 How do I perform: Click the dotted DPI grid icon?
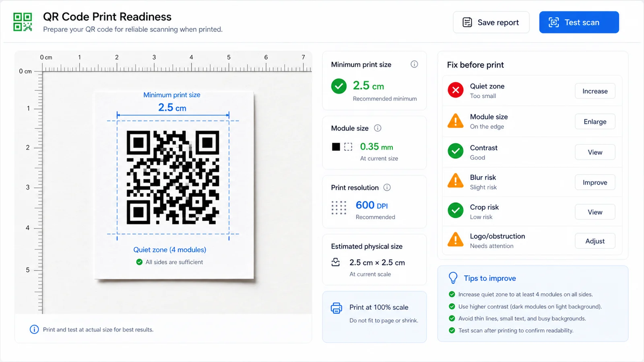[339, 208]
